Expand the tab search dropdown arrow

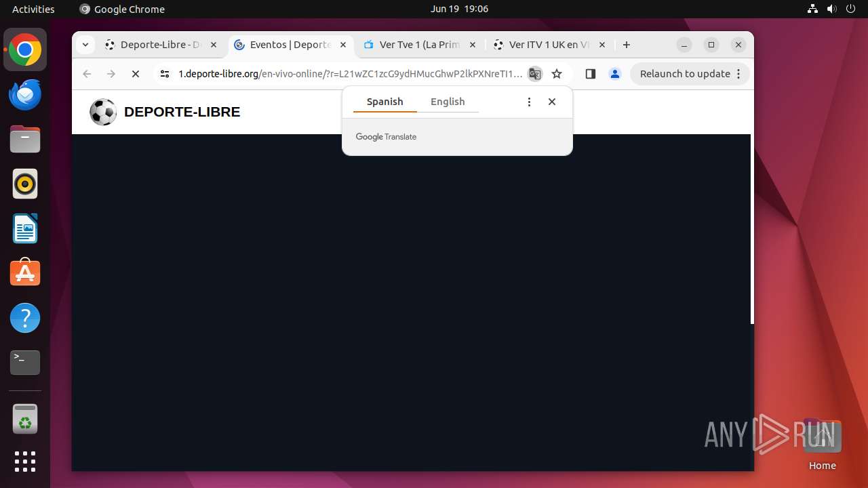[x=85, y=45]
